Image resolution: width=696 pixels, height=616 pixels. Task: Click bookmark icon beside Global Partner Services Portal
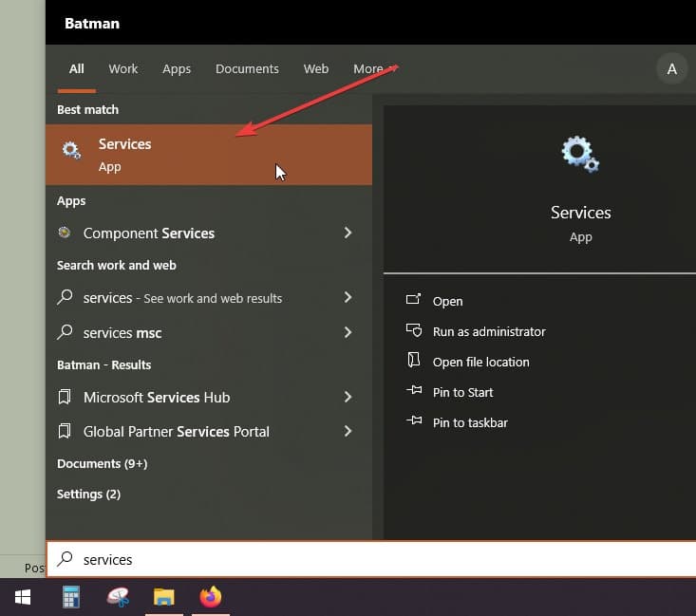(65, 431)
